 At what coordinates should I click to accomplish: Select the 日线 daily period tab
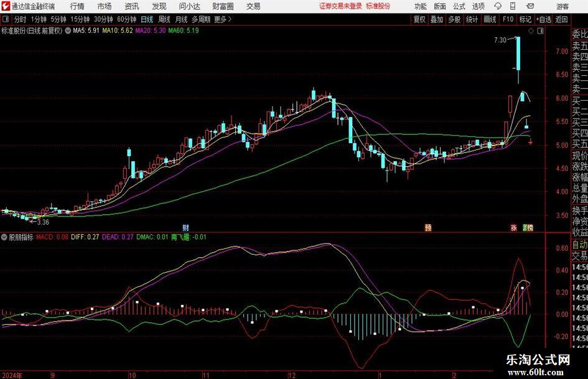coord(147,19)
